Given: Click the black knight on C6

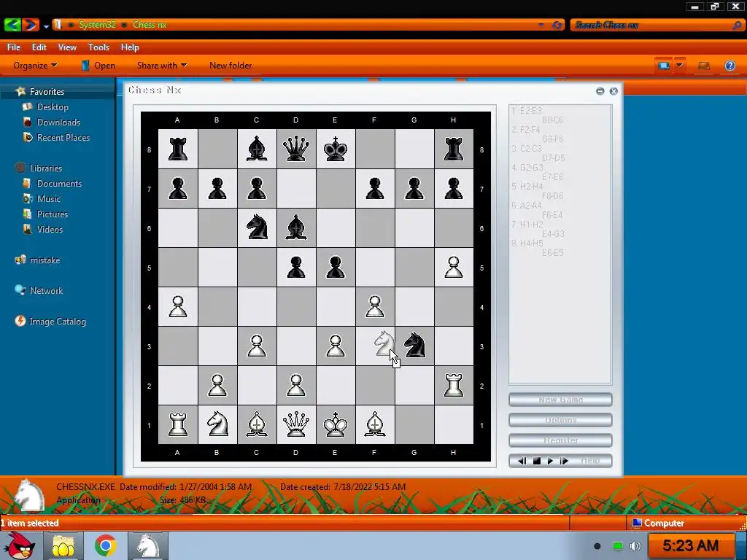Looking at the screenshot, I should point(257,227).
